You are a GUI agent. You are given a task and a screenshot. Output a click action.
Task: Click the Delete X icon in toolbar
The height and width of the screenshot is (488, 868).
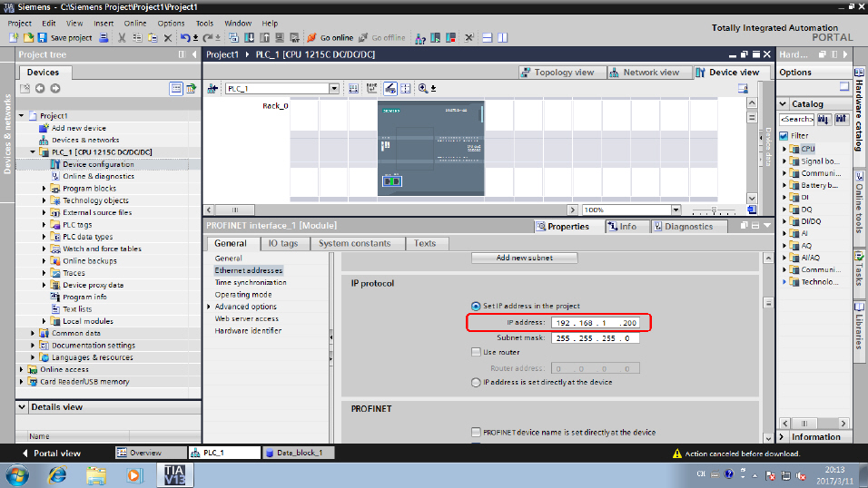coord(168,37)
